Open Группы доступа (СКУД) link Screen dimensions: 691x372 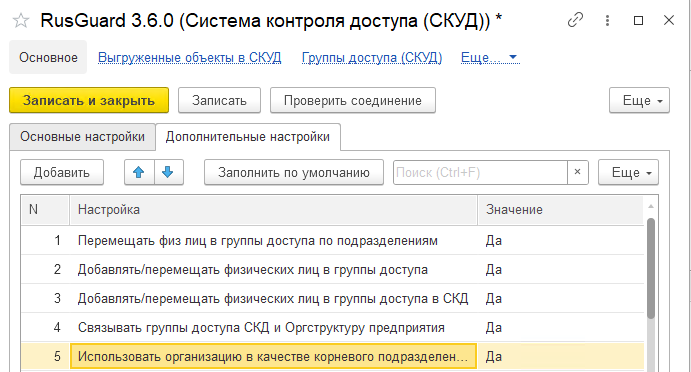[372, 58]
